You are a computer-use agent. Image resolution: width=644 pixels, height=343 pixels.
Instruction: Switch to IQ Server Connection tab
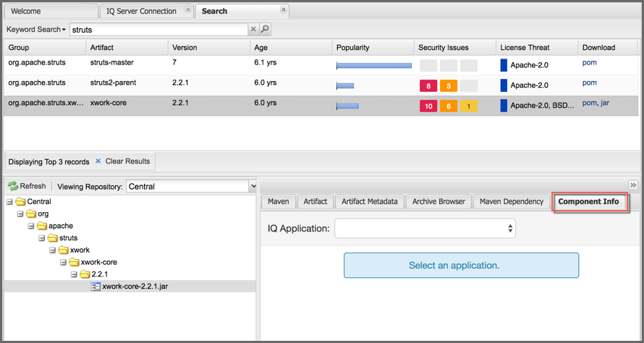pos(146,11)
